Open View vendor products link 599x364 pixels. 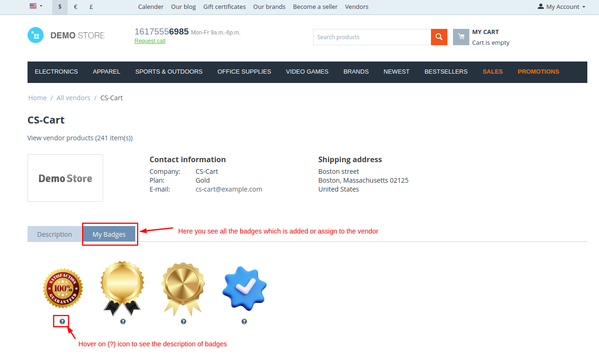click(x=80, y=138)
